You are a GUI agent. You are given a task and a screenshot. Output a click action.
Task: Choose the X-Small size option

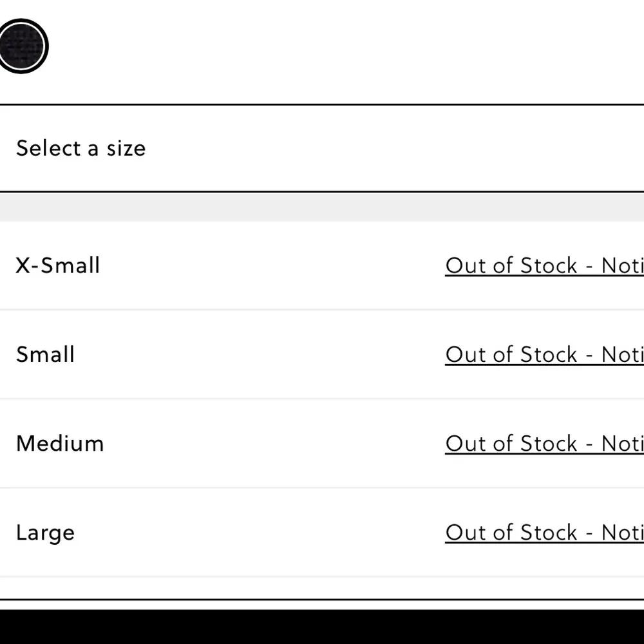tap(58, 266)
